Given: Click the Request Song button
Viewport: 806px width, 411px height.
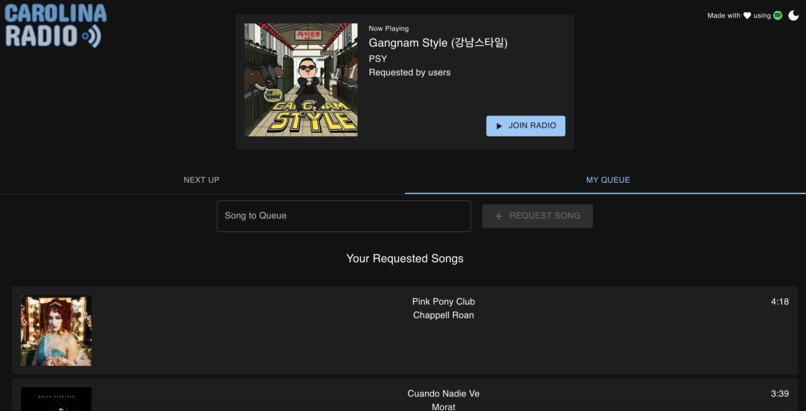Looking at the screenshot, I should click(537, 216).
